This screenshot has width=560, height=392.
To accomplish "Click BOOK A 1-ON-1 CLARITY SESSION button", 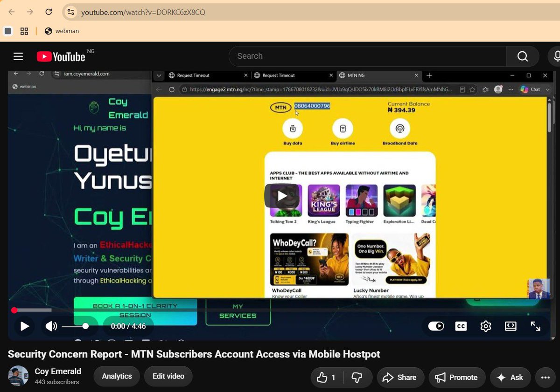I will point(135,311).
